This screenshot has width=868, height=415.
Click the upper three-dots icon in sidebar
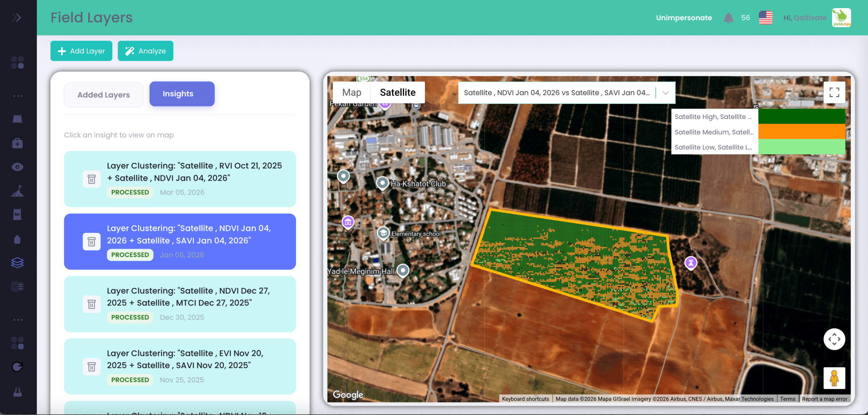pos(18,96)
